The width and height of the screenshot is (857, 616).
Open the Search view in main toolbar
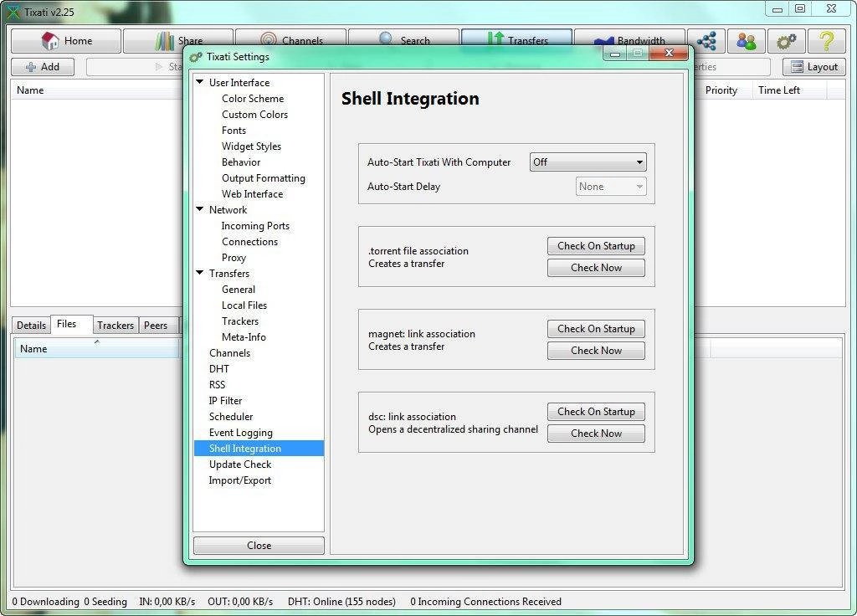pyautogui.click(x=403, y=40)
